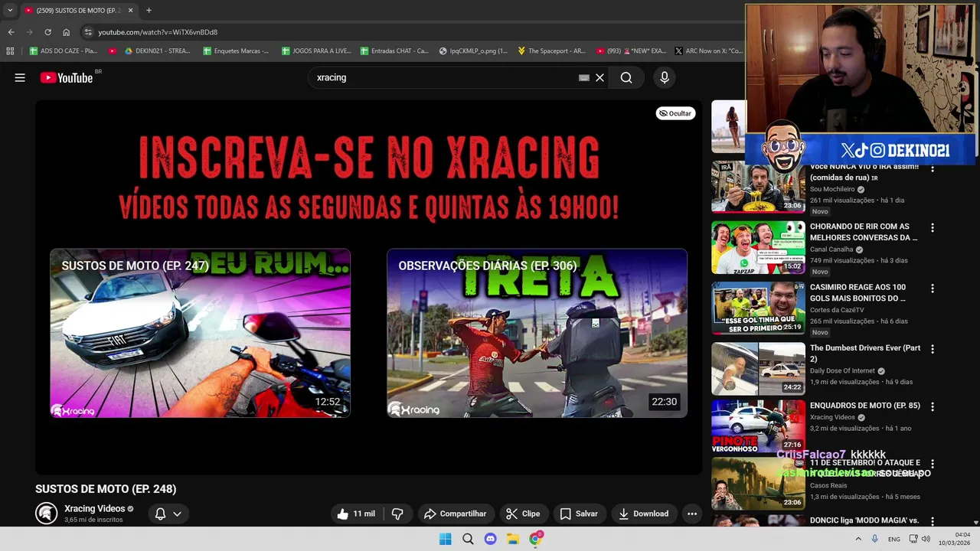The image size is (980, 551).
Task: Open the YouTube hamburger guide menu
Action: [x=20, y=77]
